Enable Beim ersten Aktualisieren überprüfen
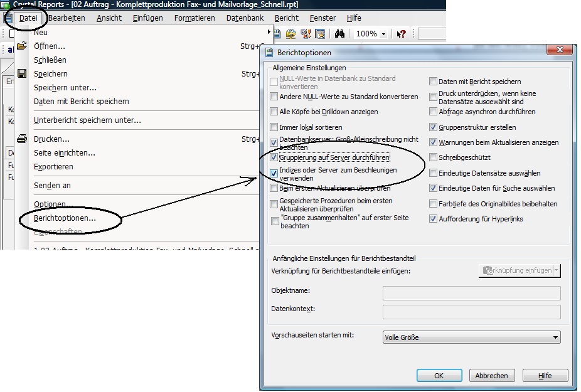Screen dimensions: 581x392 274,188
